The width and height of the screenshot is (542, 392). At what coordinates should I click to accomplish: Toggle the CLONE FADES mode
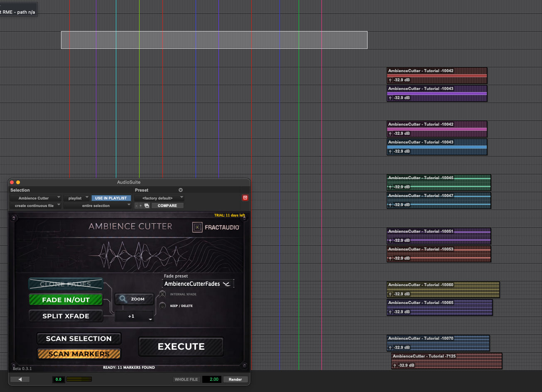click(66, 284)
